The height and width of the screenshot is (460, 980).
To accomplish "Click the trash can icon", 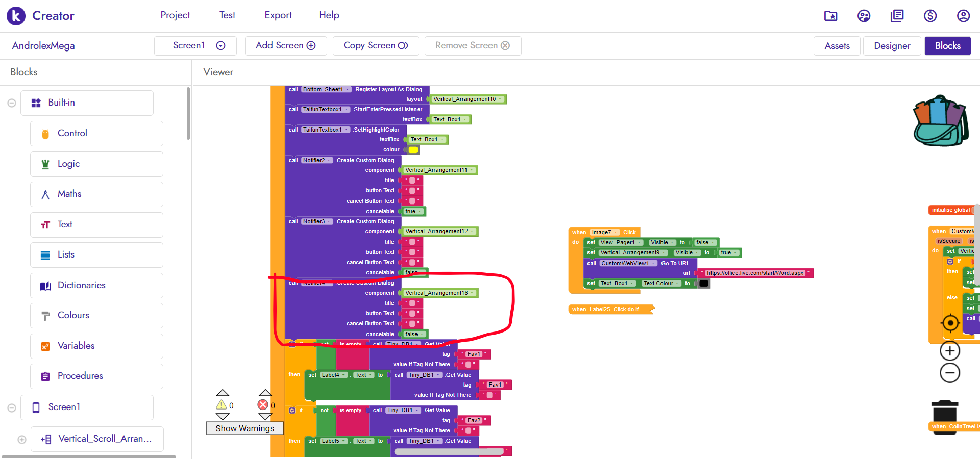I will click(945, 411).
